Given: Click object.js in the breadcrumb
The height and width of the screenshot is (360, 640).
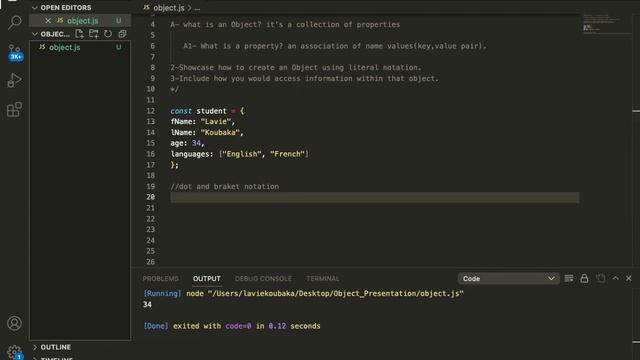Looking at the screenshot, I should click(x=169, y=8).
